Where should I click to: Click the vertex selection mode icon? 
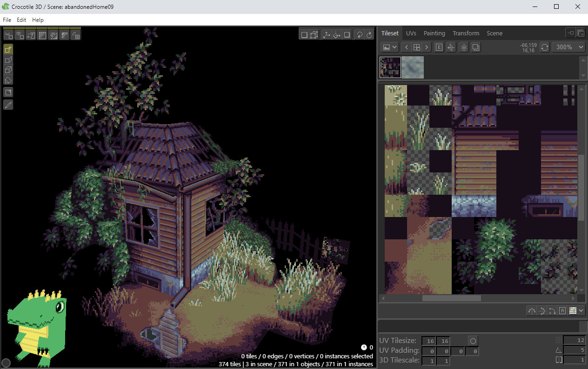coord(314,34)
